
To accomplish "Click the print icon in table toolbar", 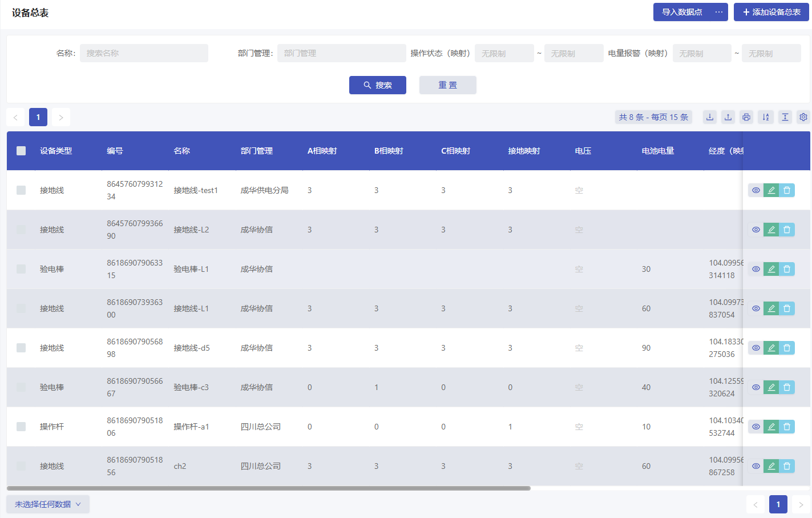I will tap(746, 117).
